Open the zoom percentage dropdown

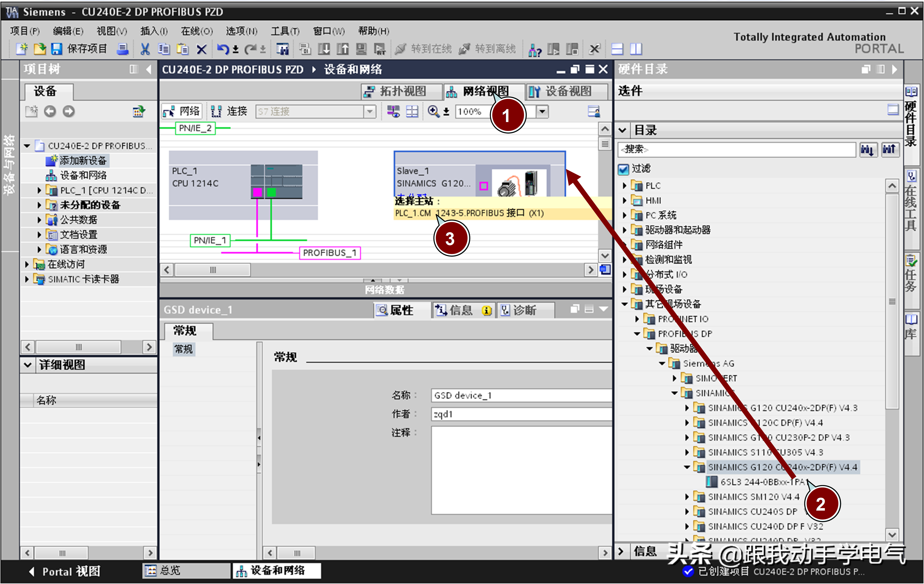click(542, 111)
